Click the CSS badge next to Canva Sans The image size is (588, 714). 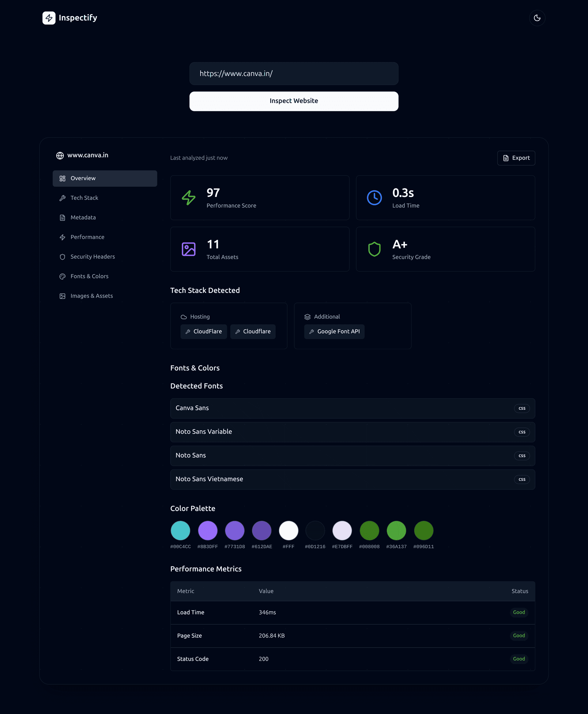coord(522,408)
